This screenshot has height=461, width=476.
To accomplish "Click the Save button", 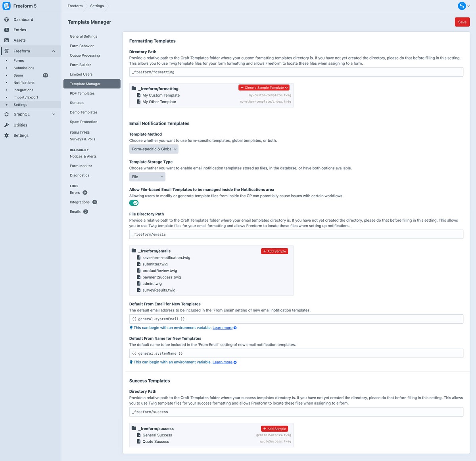I will pos(462,22).
